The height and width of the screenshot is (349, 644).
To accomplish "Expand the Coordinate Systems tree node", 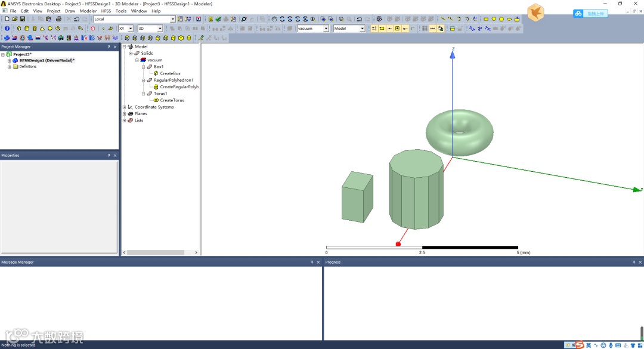I will pyautogui.click(x=125, y=107).
